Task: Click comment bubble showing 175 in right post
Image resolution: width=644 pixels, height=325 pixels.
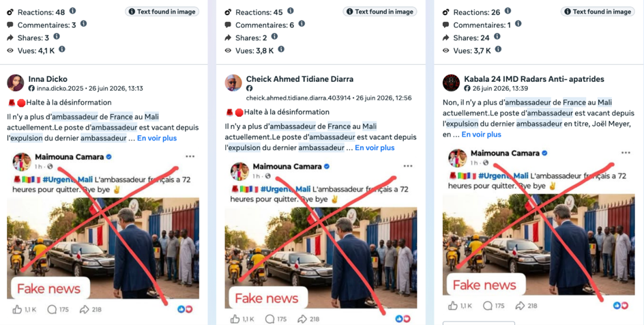Action: point(488,306)
